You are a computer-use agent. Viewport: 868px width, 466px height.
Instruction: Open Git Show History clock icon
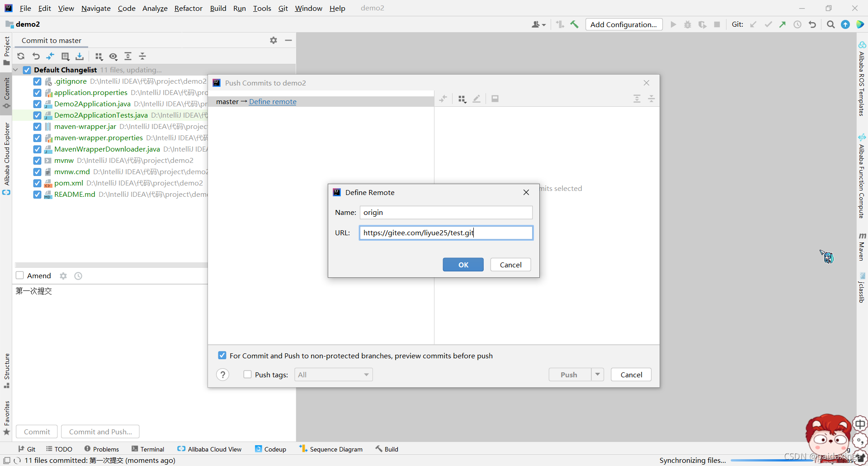pyautogui.click(x=797, y=24)
